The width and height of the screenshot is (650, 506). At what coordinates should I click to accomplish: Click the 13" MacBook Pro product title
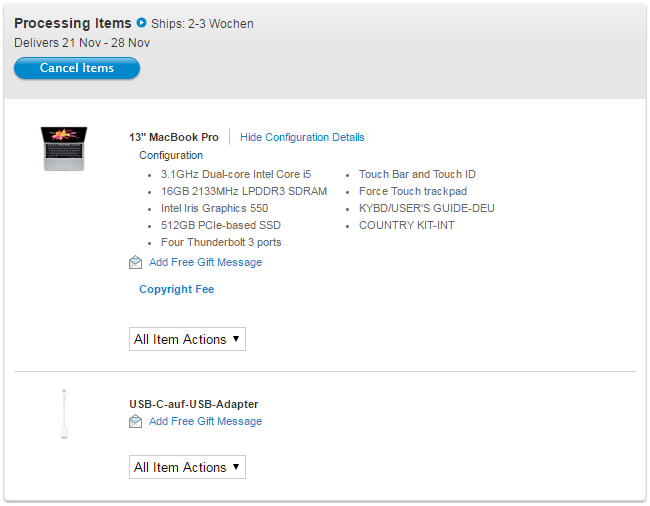(174, 137)
